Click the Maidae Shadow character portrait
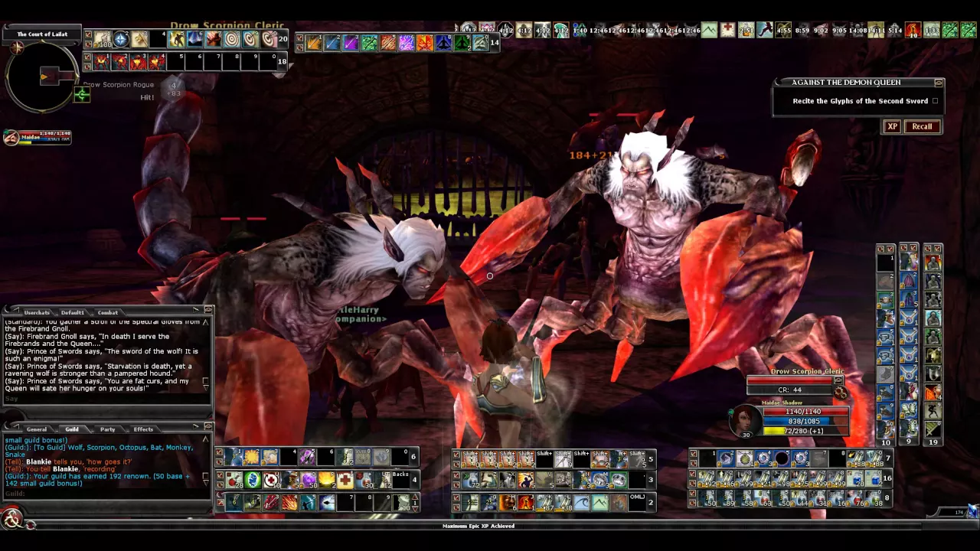Image resolution: width=980 pixels, height=551 pixels. coord(746,421)
